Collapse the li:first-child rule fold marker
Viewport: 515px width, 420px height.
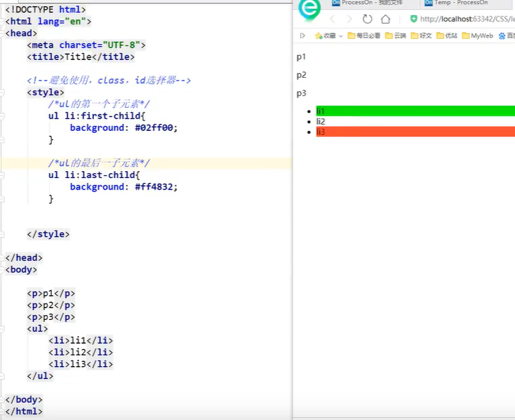(2, 116)
